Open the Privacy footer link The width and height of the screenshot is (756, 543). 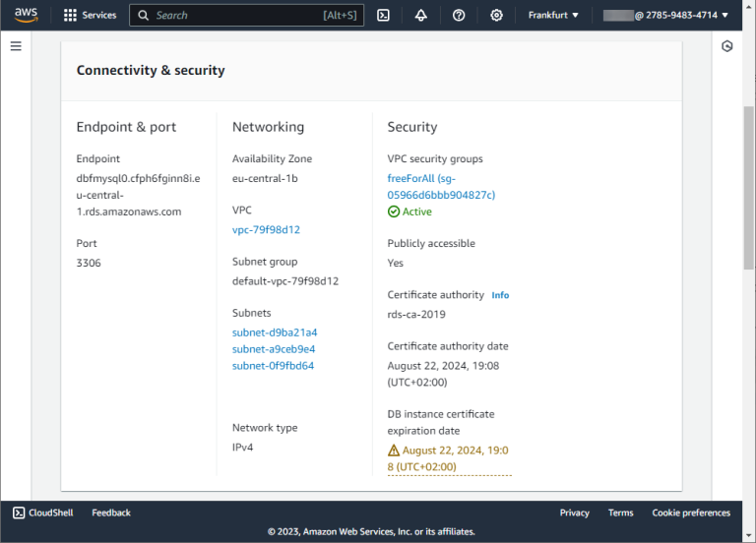coord(574,513)
